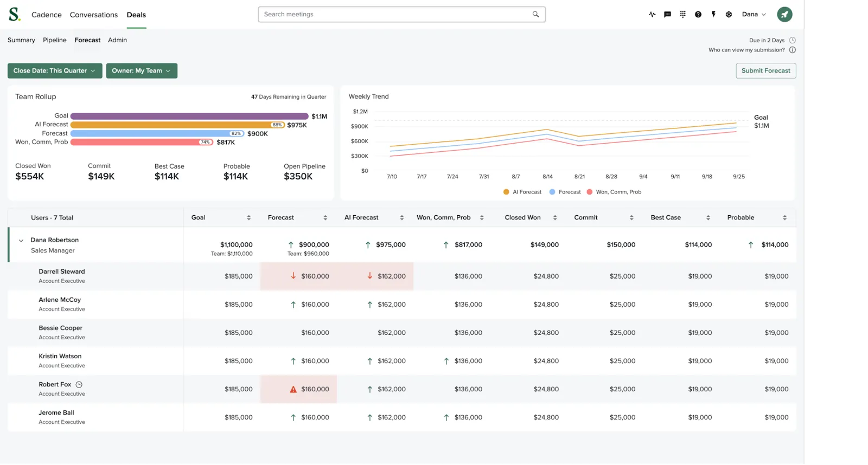This screenshot has width=868, height=465.
Task: Click the Submit Forecast button
Action: point(765,71)
